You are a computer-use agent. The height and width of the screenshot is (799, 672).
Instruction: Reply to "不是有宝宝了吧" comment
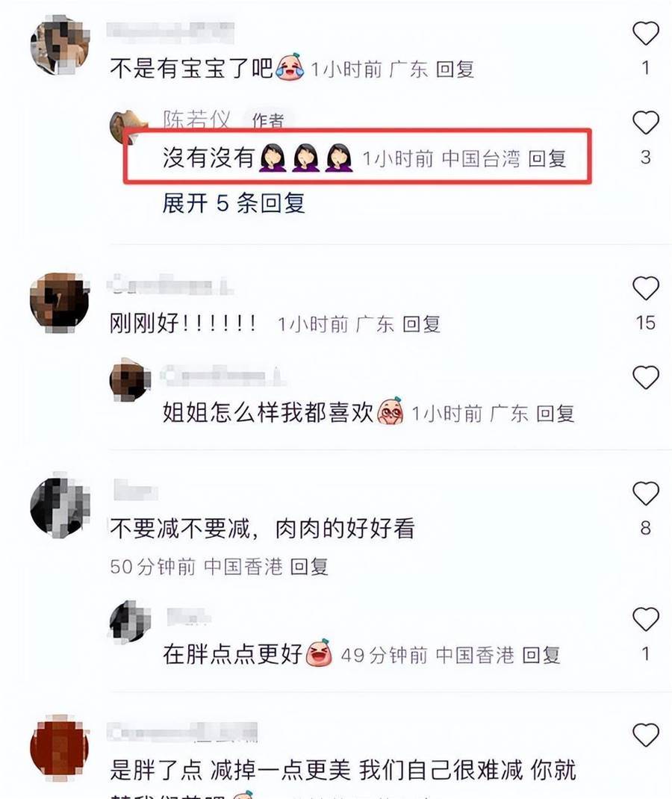(455, 69)
